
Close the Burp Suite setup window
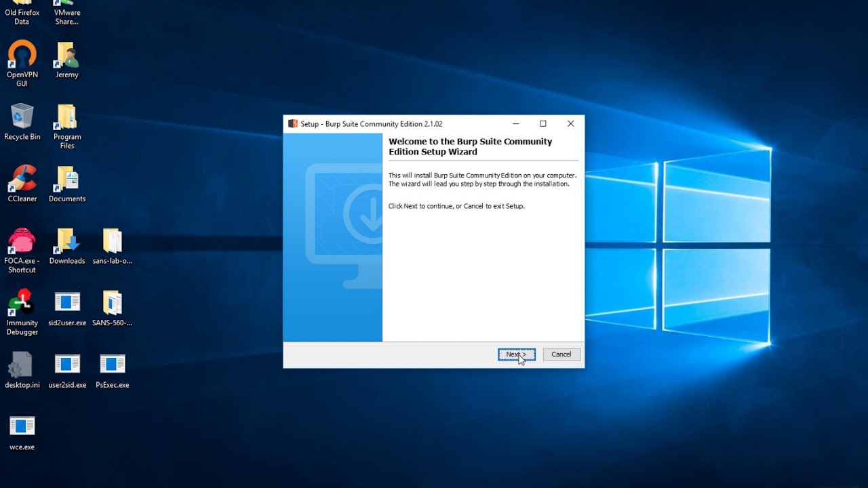click(x=570, y=124)
